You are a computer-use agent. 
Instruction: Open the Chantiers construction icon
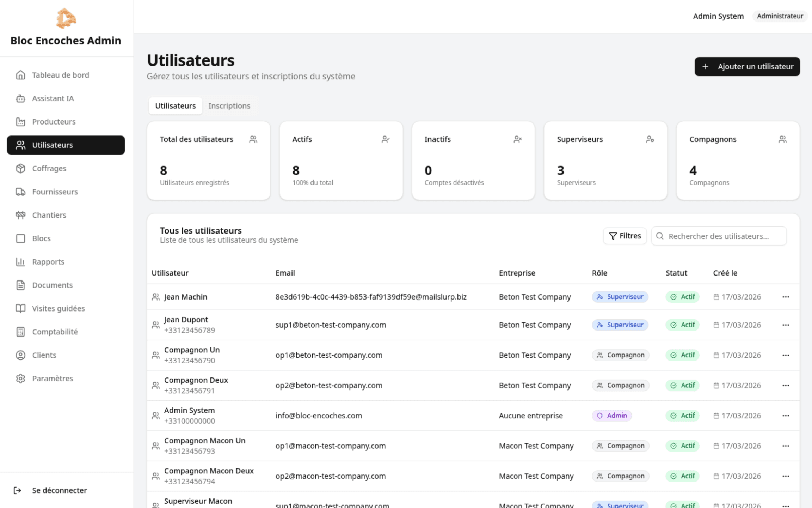click(x=20, y=215)
